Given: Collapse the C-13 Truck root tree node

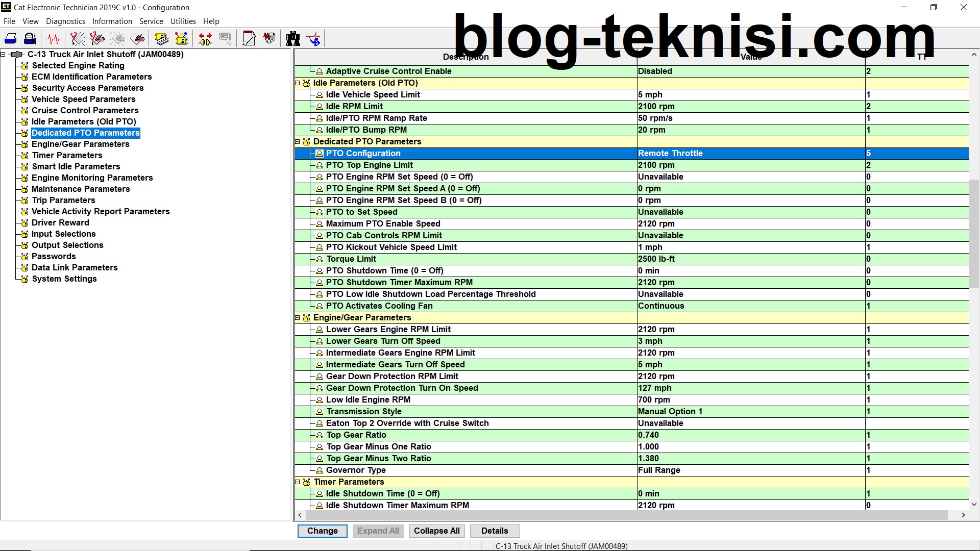Looking at the screenshot, I should pos(4,54).
